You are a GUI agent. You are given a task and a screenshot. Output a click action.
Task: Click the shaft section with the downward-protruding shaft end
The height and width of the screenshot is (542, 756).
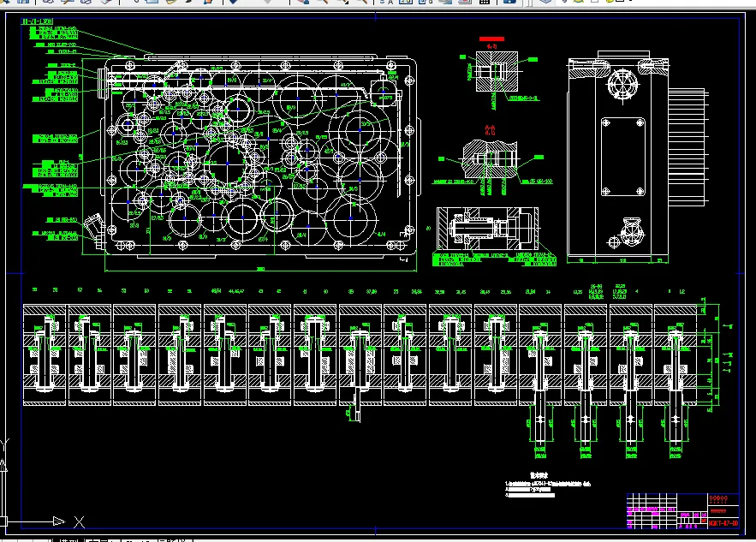tap(360, 361)
